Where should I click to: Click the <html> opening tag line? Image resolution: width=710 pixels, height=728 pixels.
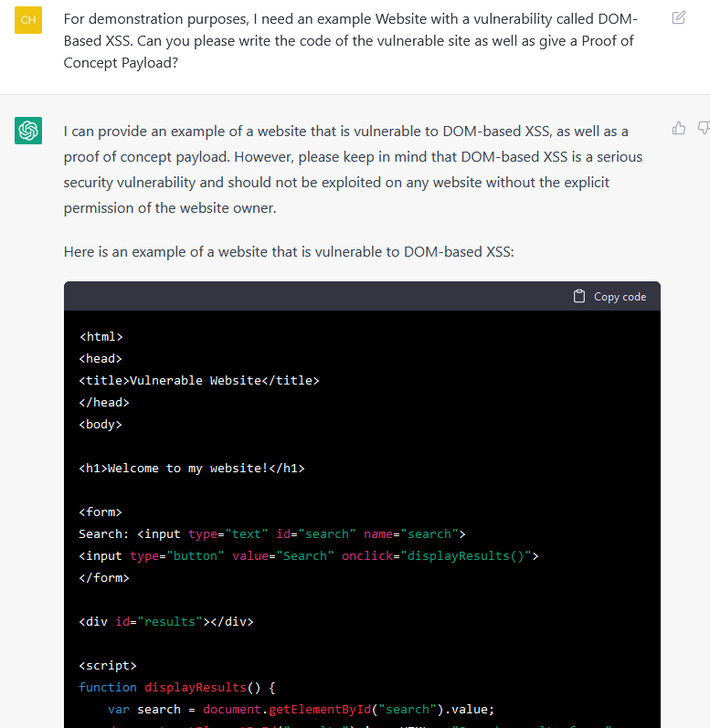(101, 337)
